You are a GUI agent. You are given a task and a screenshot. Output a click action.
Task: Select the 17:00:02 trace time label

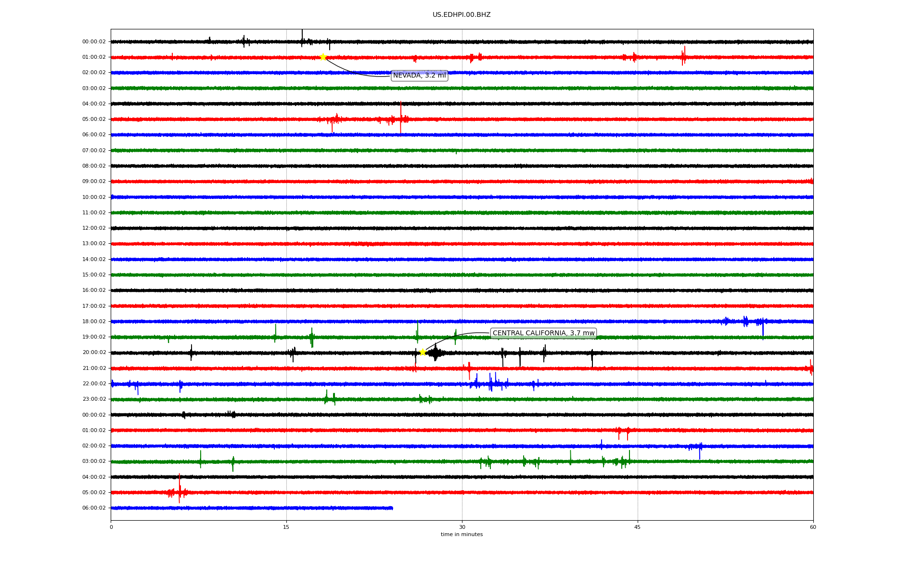(94, 306)
